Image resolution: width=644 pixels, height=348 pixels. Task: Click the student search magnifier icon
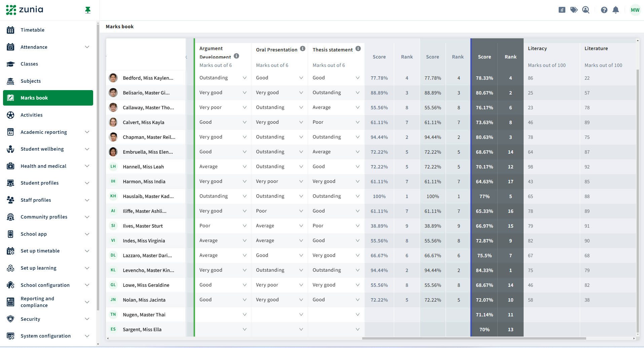click(x=586, y=10)
